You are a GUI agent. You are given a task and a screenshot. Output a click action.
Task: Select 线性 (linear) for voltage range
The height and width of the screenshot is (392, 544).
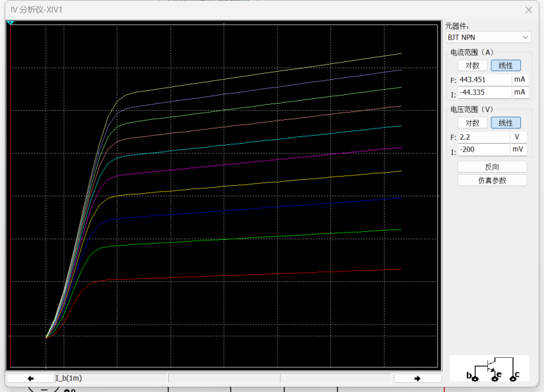point(506,123)
